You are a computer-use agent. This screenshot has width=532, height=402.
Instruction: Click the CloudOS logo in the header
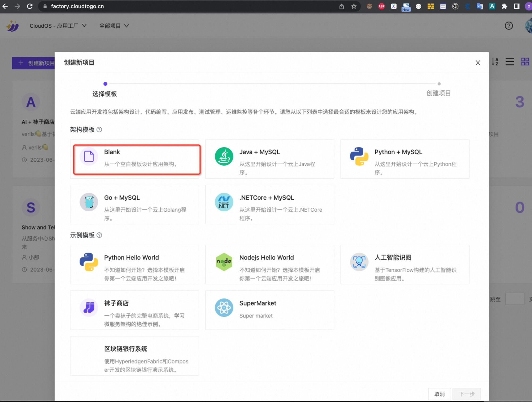13,26
